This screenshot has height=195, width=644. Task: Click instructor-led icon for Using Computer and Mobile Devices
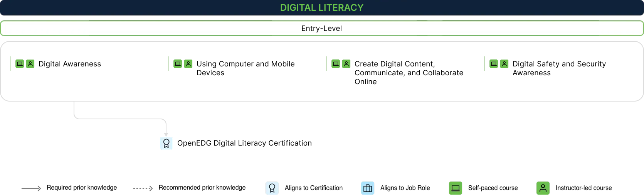[x=188, y=64]
